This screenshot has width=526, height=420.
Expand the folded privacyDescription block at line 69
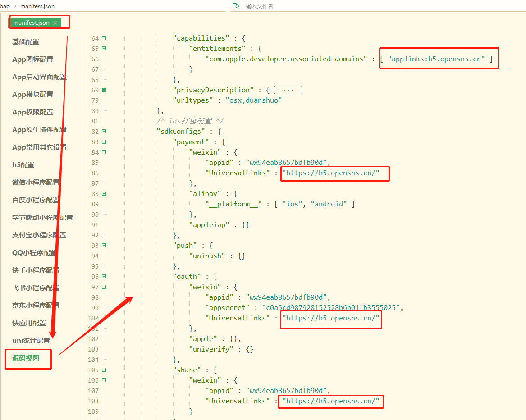pyautogui.click(x=104, y=90)
